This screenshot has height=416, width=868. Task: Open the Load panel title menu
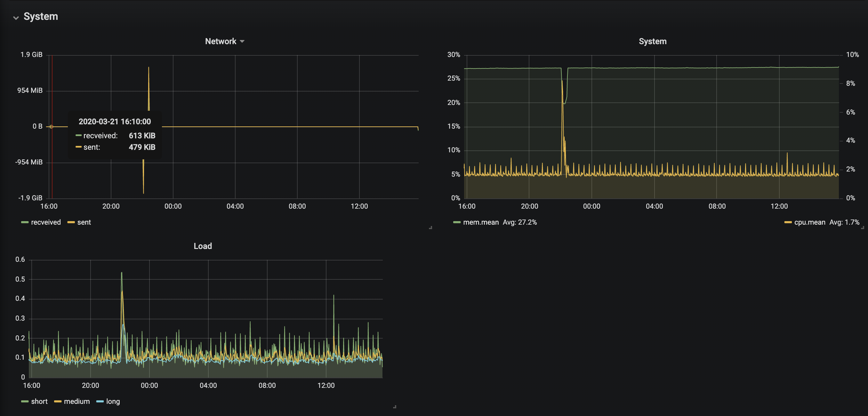203,246
